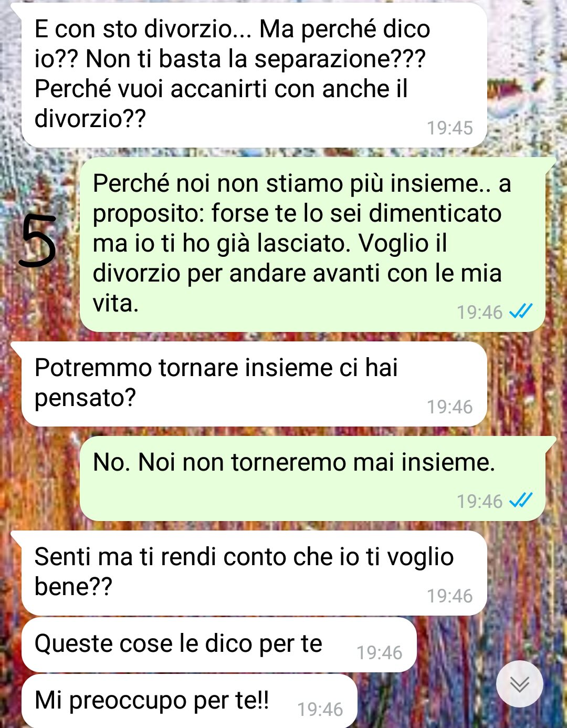The height and width of the screenshot is (728, 567).
Task: Select the message 'E con sto divorzio...'
Action: pyautogui.click(x=254, y=75)
